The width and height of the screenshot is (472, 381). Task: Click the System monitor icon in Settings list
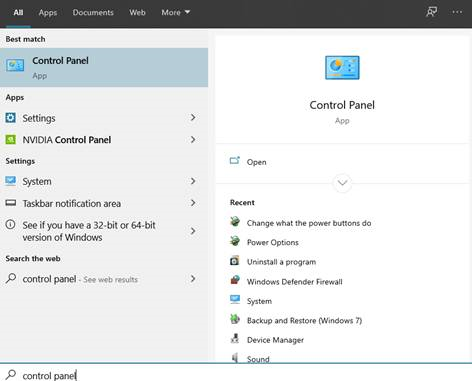pyautogui.click(x=10, y=181)
